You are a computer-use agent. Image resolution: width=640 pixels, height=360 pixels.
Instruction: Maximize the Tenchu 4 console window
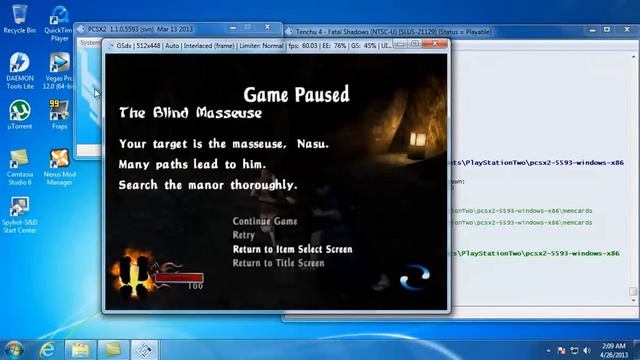pyautogui.click(x=607, y=29)
